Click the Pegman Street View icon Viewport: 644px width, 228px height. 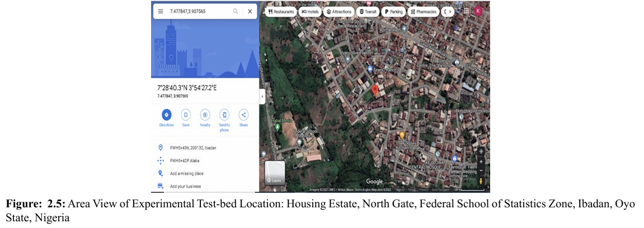point(481,180)
